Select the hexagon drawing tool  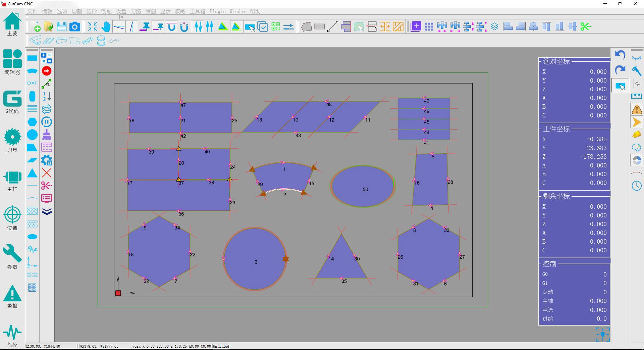pyautogui.click(x=32, y=122)
